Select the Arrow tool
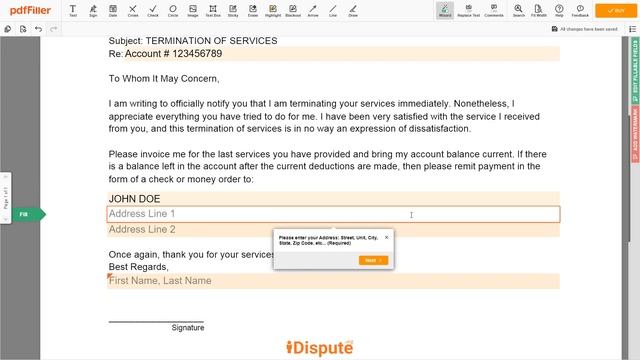Screen dimensions: 640x360 (x=313, y=11)
